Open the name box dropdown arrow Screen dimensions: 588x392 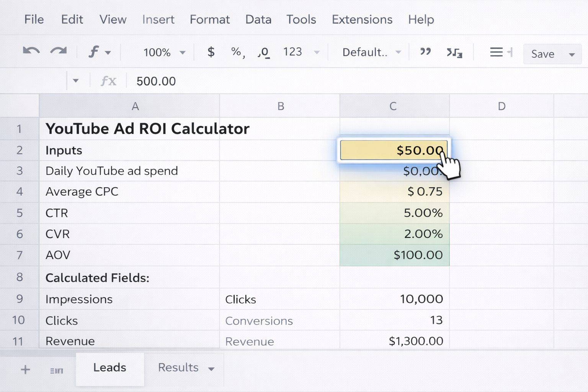pyautogui.click(x=76, y=81)
